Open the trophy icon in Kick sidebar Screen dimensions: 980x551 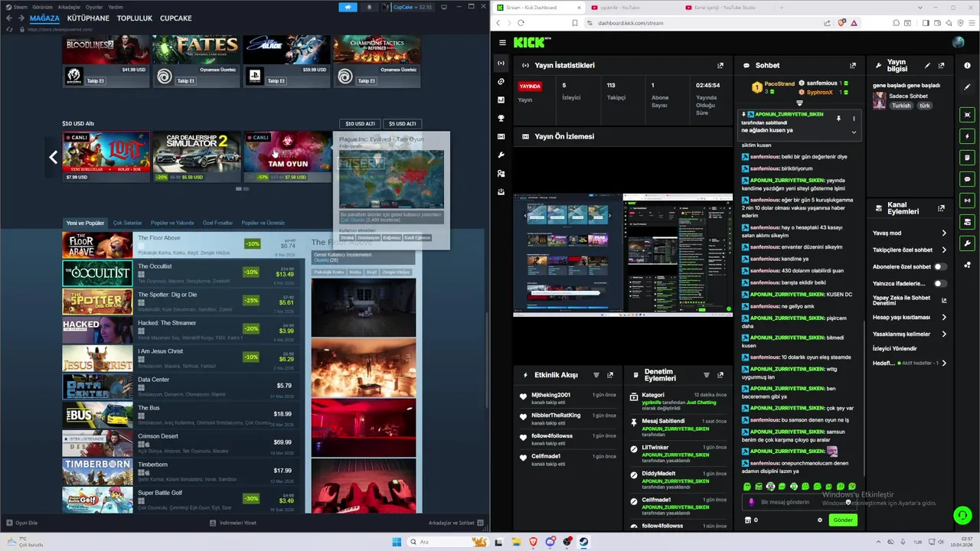501,118
